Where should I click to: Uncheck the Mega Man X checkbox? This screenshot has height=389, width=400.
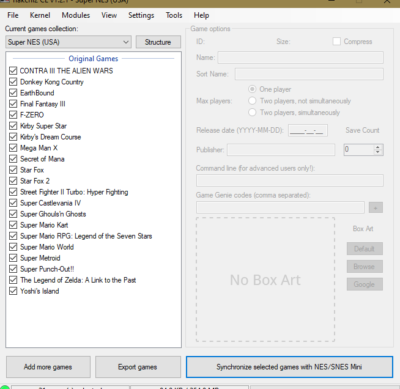13,148
